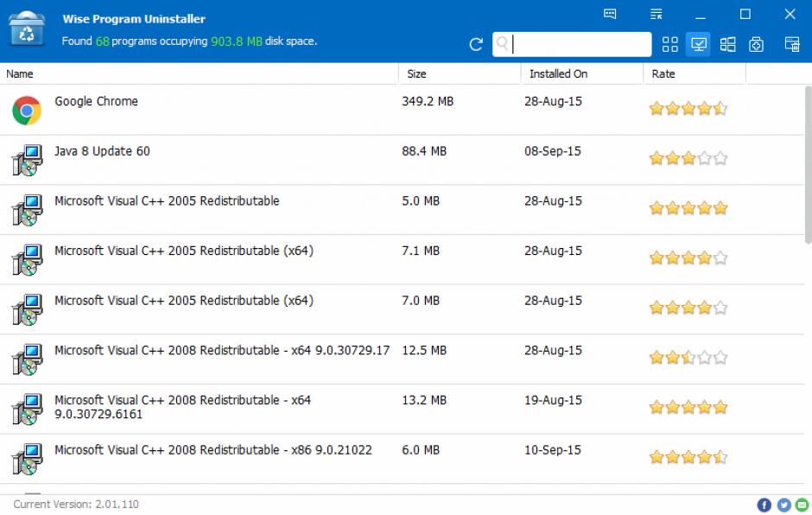Focus the program search input field

(572, 44)
